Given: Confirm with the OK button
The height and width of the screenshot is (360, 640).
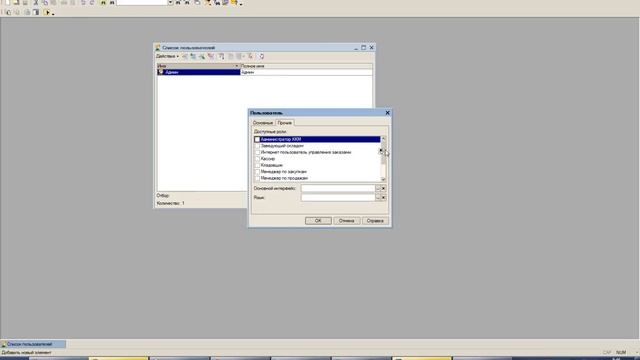Looking at the screenshot, I should pos(318,220).
